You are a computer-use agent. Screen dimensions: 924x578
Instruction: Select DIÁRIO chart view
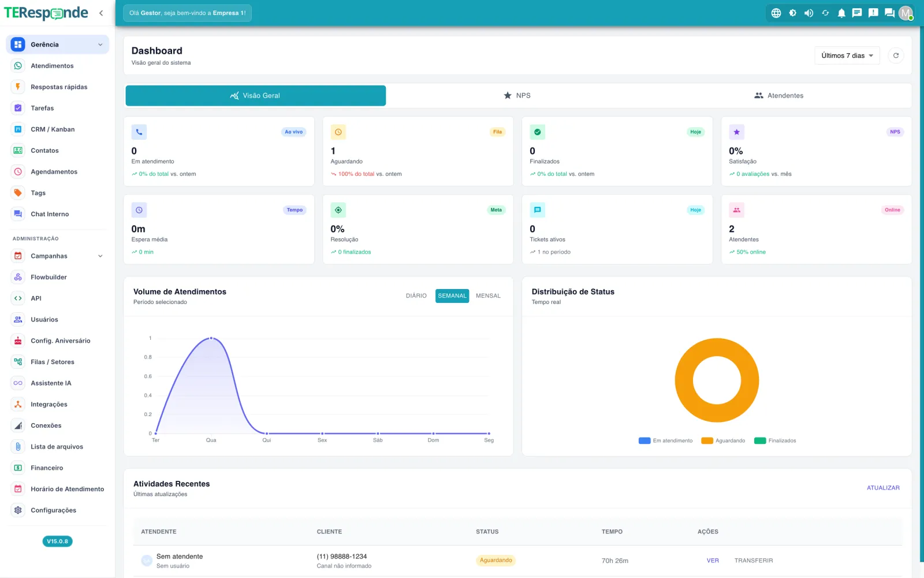click(416, 296)
